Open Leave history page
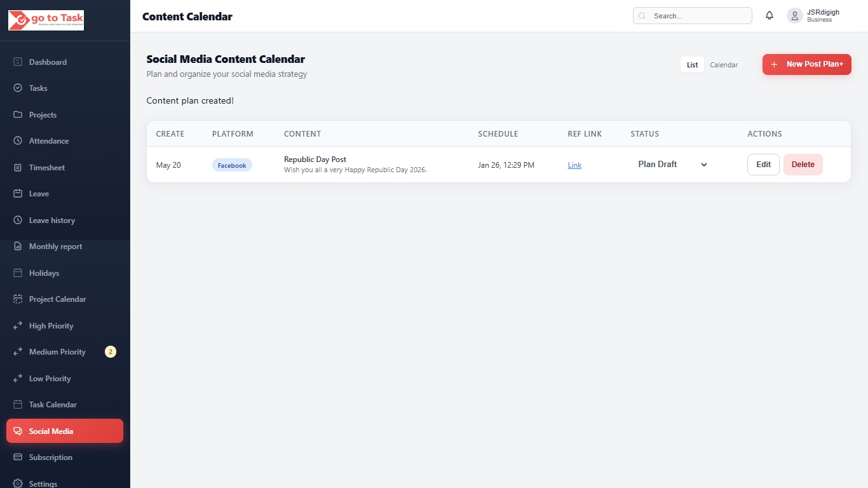 pyautogui.click(x=65, y=220)
